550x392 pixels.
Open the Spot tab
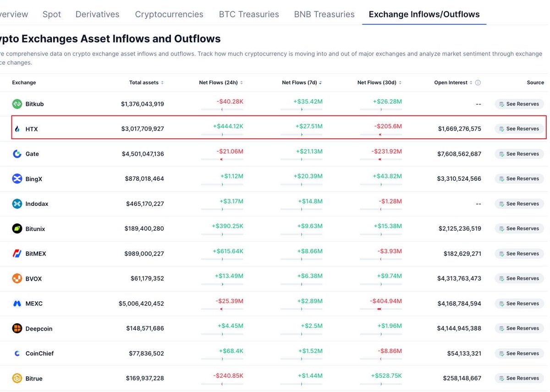click(52, 14)
